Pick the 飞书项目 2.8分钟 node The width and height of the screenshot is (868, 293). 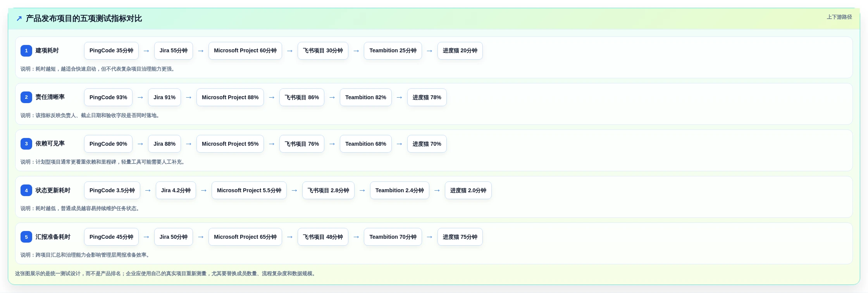pyautogui.click(x=328, y=190)
